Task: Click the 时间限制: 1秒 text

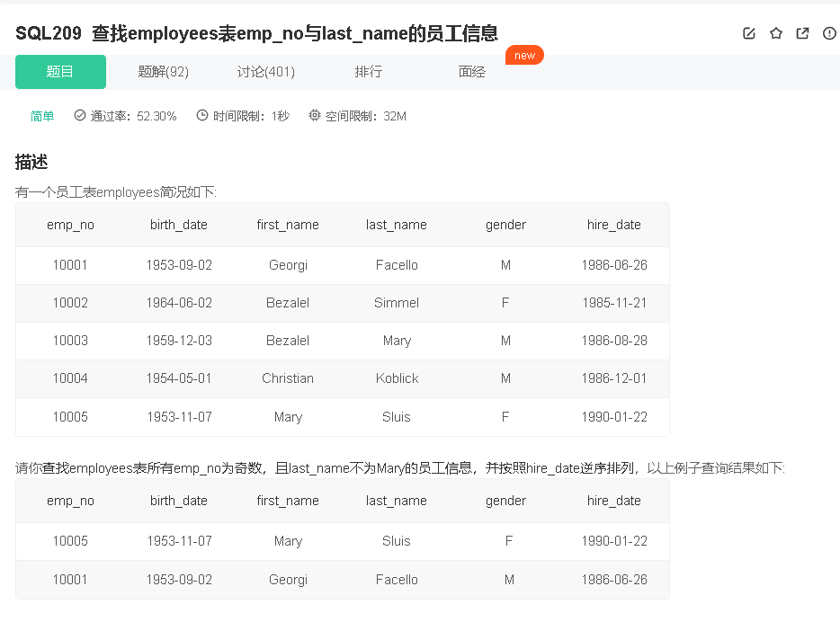Action: (x=251, y=116)
